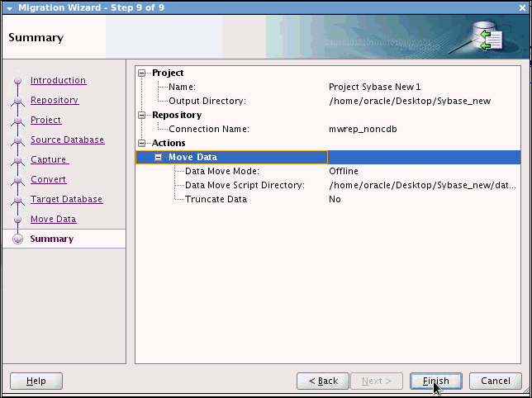Select the Output Directory: row
This screenshot has width=532, height=398.
coord(328,101)
